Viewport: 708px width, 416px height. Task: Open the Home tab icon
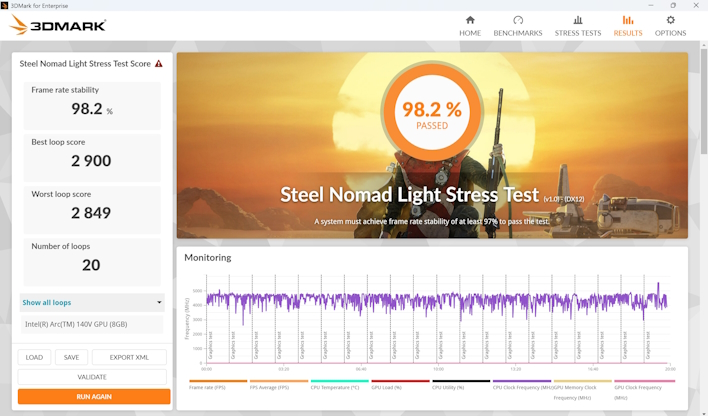[x=470, y=20]
